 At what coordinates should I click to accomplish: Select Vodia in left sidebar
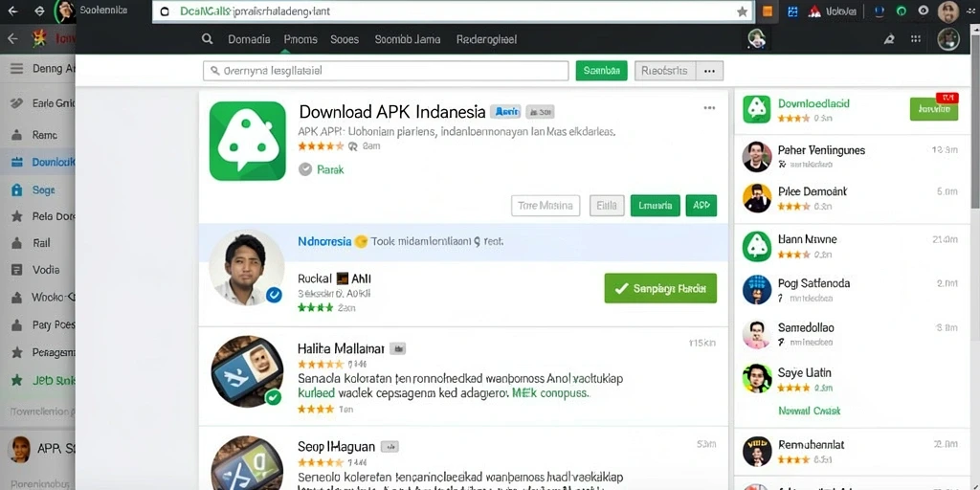pyautogui.click(x=37, y=270)
